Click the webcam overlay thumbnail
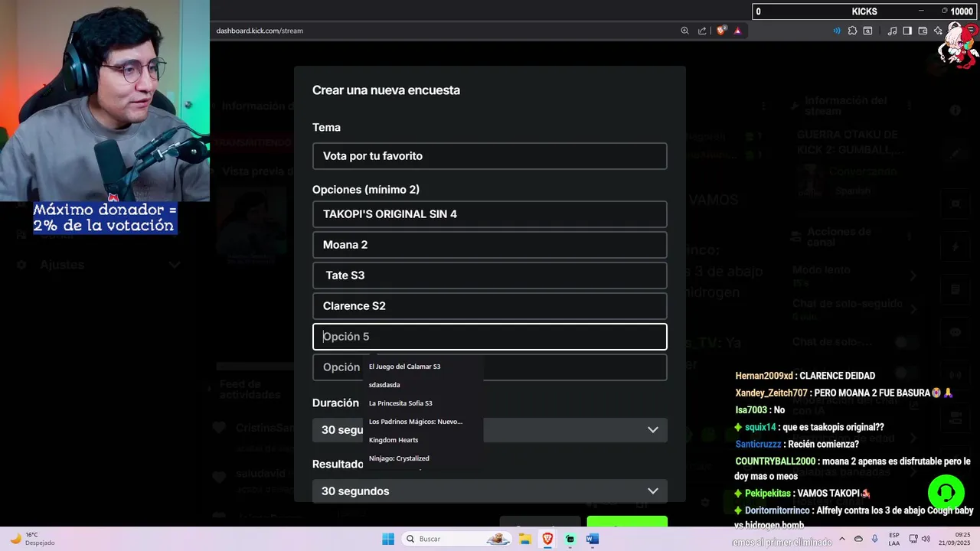The width and height of the screenshot is (980, 551). [x=105, y=100]
